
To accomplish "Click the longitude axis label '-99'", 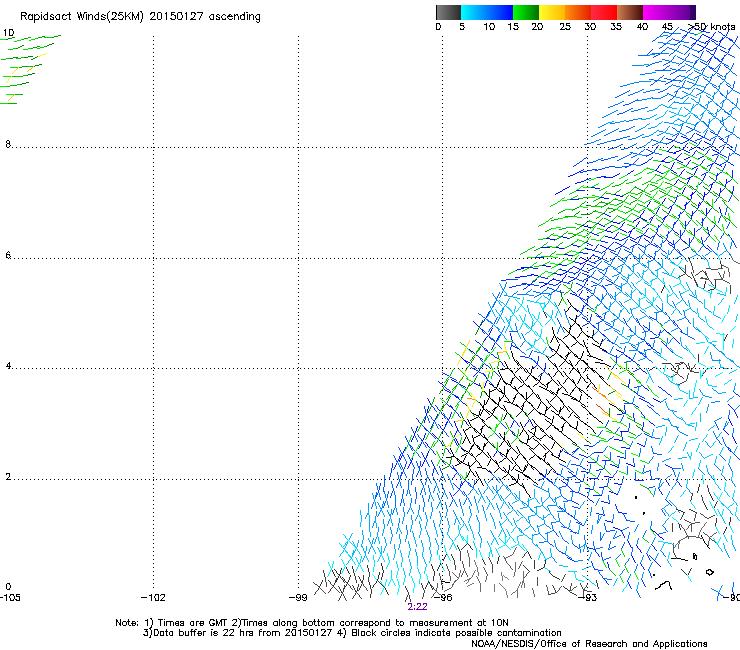I will pyautogui.click(x=298, y=598).
